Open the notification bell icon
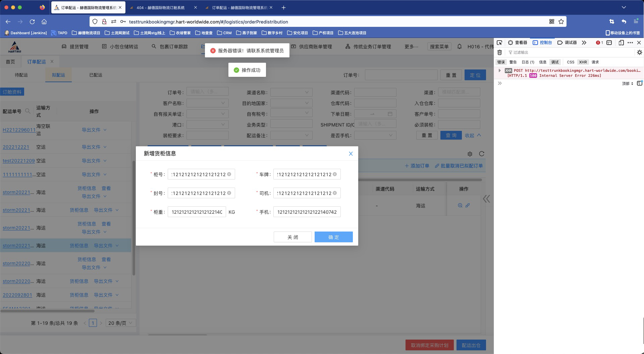This screenshot has width=644, height=354. [x=460, y=47]
